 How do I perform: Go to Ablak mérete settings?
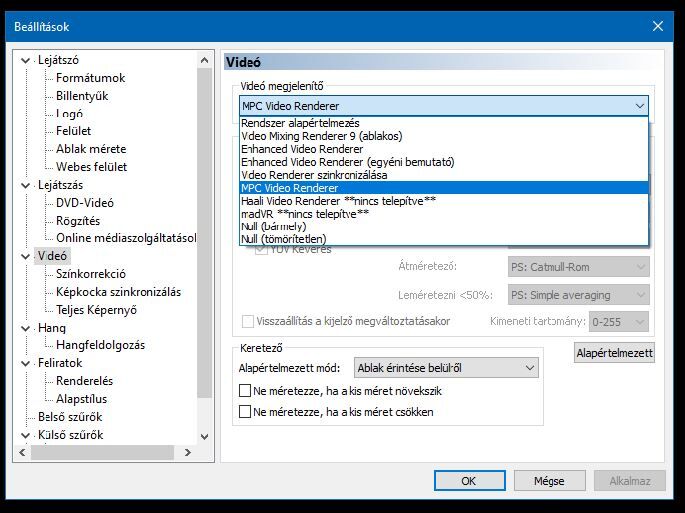[91, 149]
